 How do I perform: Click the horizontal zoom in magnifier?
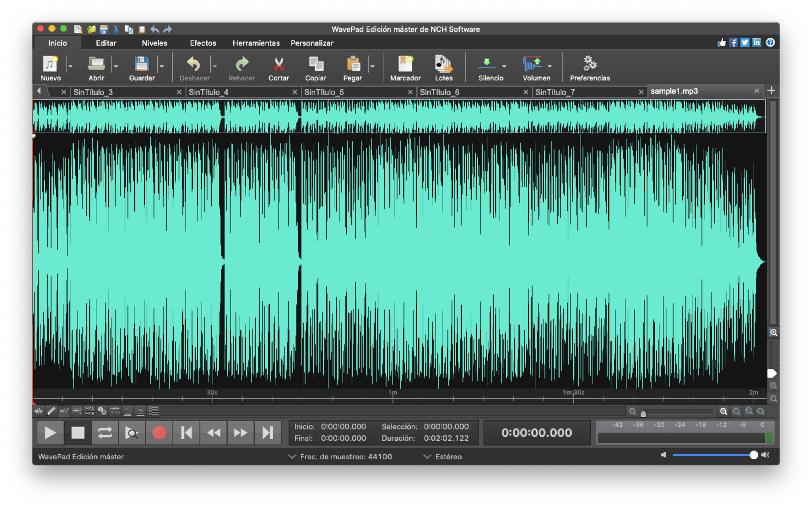pyautogui.click(x=723, y=411)
